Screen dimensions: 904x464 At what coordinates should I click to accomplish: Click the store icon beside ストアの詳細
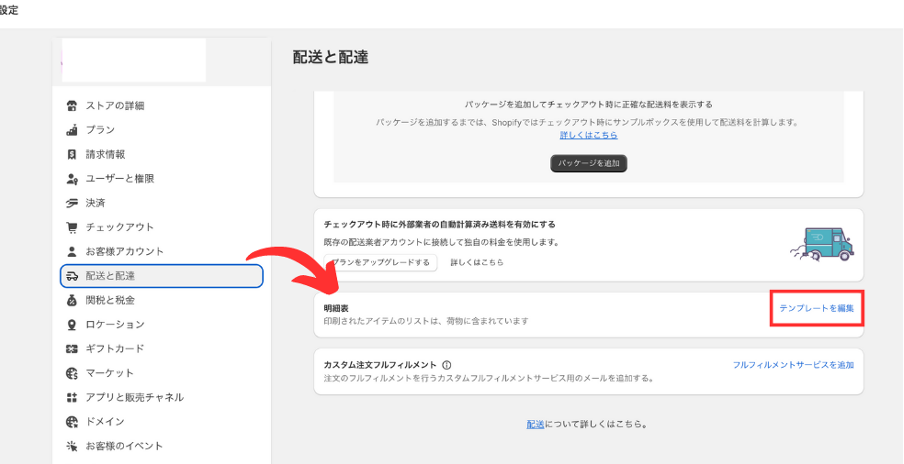point(71,105)
